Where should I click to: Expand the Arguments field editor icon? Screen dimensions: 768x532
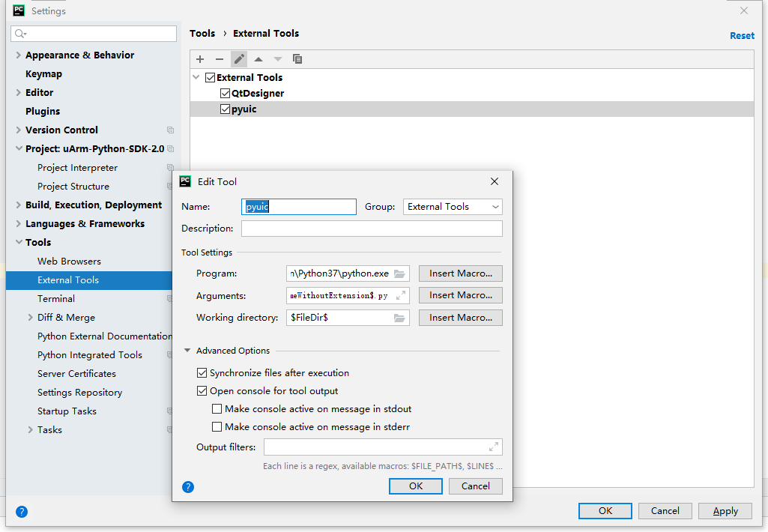(x=401, y=295)
